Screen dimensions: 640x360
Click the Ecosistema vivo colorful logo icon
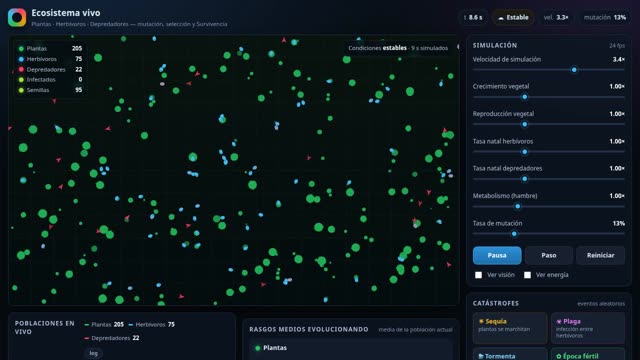[x=17, y=18]
